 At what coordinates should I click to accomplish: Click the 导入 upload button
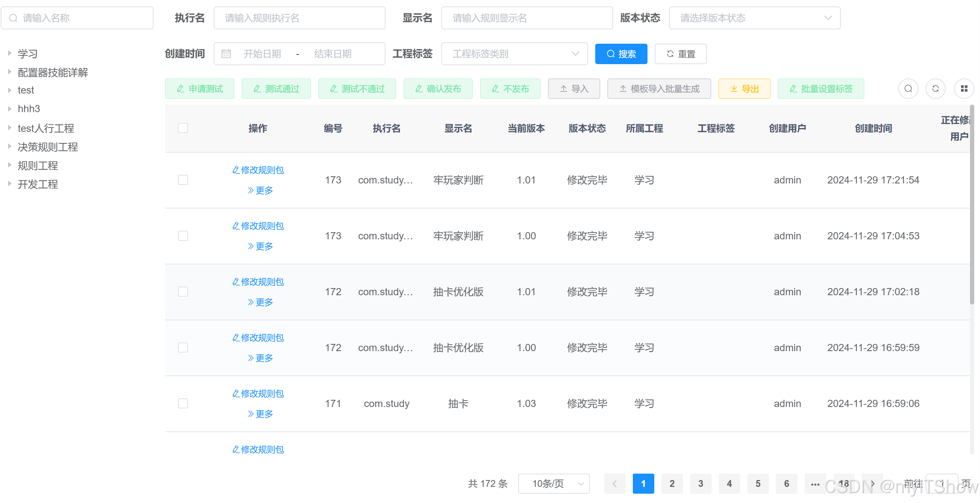(x=574, y=89)
